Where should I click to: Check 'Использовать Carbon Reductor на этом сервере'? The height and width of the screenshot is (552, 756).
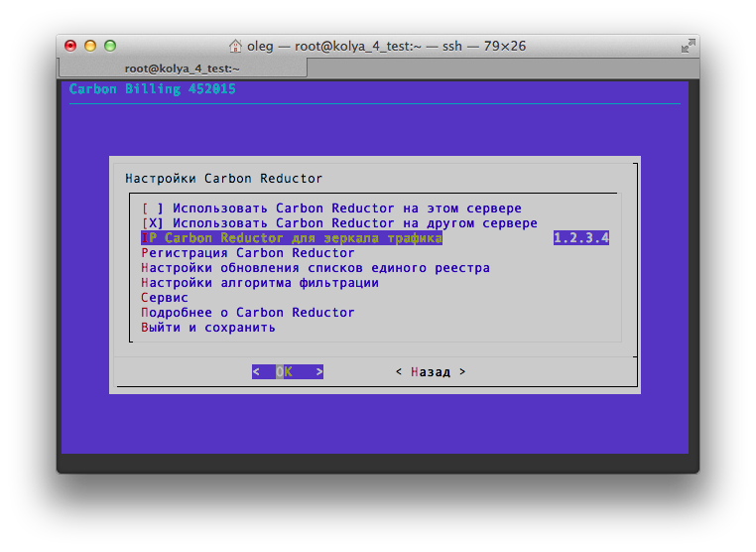click(331, 208)
